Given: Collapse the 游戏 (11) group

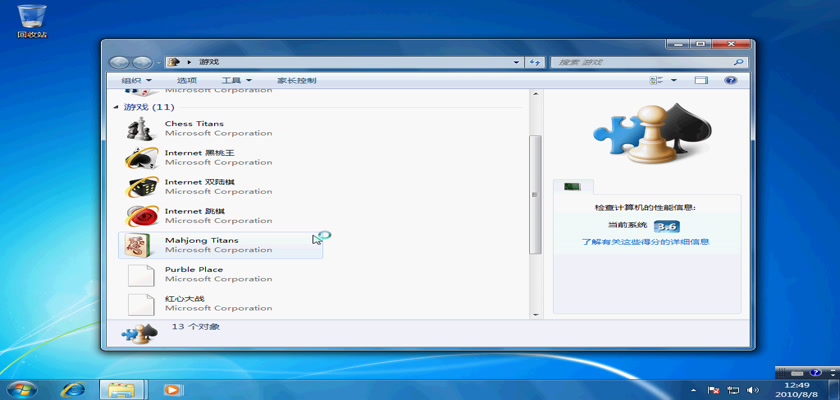Looking at the screenshot, I should pyautogui.click(x=116, y=107).
